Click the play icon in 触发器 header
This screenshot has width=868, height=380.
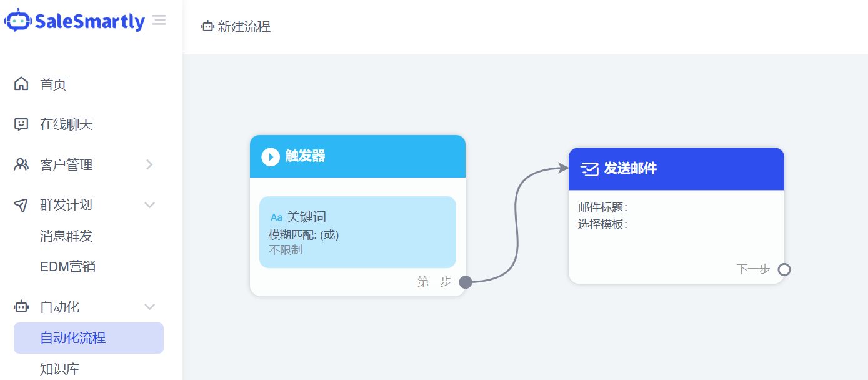click(270, 156)
